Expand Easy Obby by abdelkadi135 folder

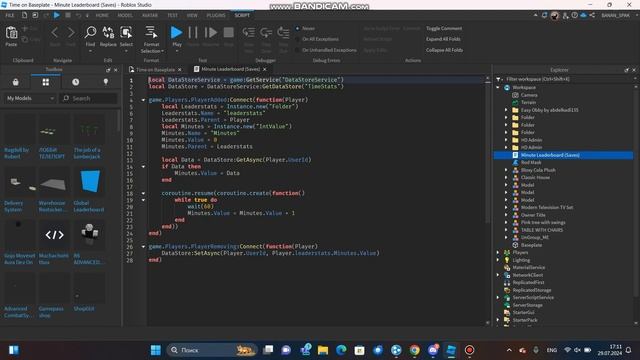506,110
